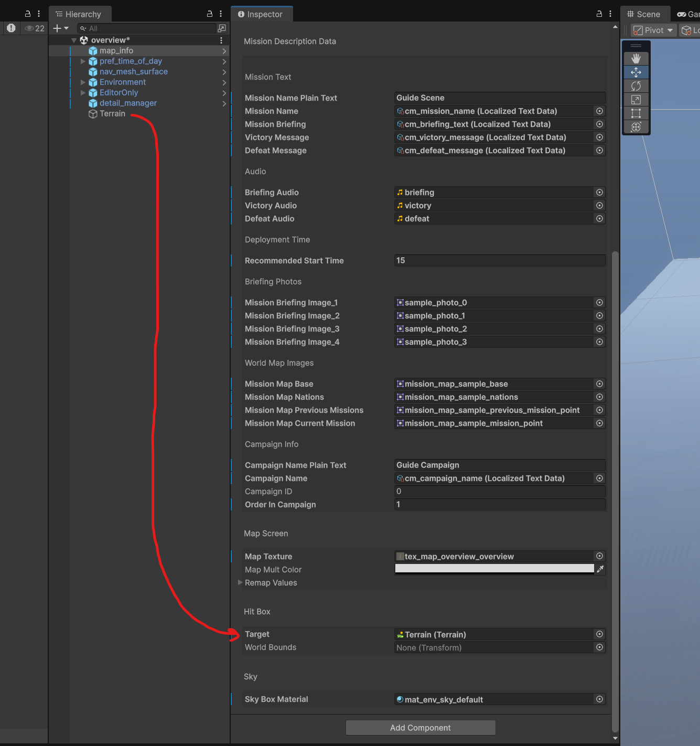Click the Inspector vertical scrollbar
The height and width of the screenshot is (746, 700).
[616, 492]
